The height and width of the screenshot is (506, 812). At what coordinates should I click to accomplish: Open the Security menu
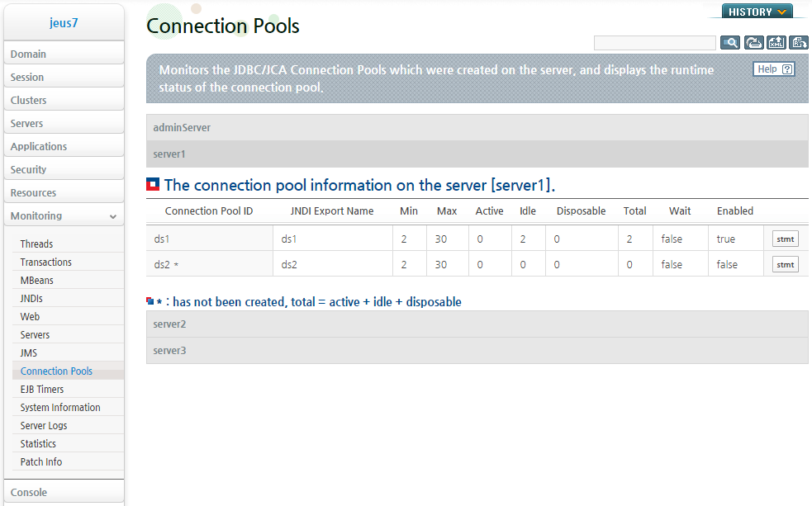click(x=64, y=169)
